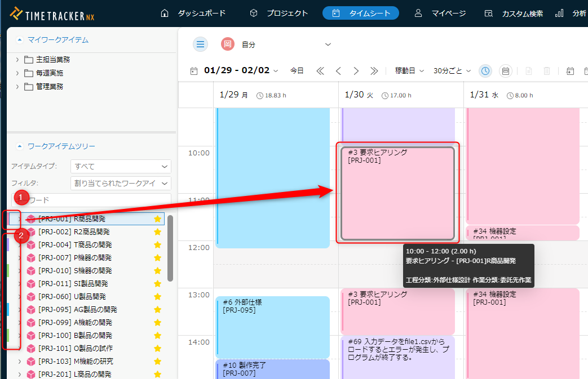Screen dimensions: 588x379
Task: Open the アイテムタイプ dropdown showing すべて
Action: pos(121,167)
